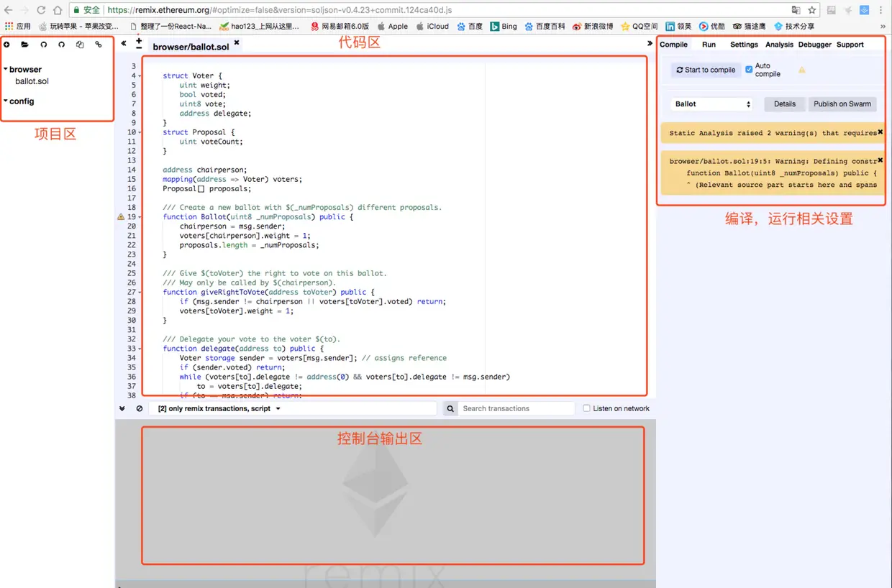Image resolution: width=892 pixels, height=588 pixels.
Task: Fold the delegate function at line 33
Action: click(x=140, y=349)
